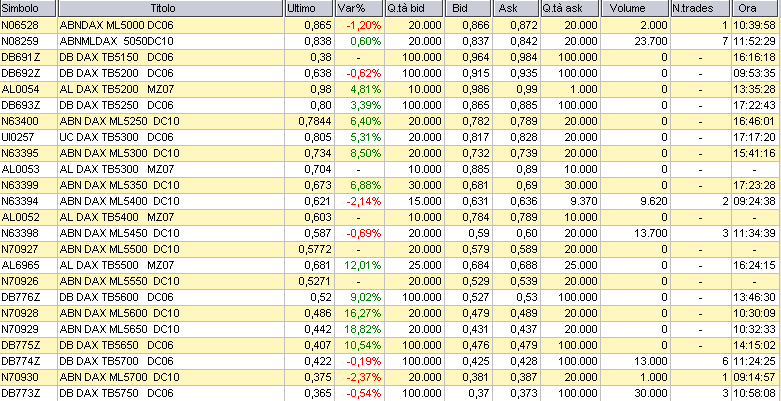This screenshot has width=781, height=401.
Task: Click symbol AL0052
Action: click(x=20, y=217)
